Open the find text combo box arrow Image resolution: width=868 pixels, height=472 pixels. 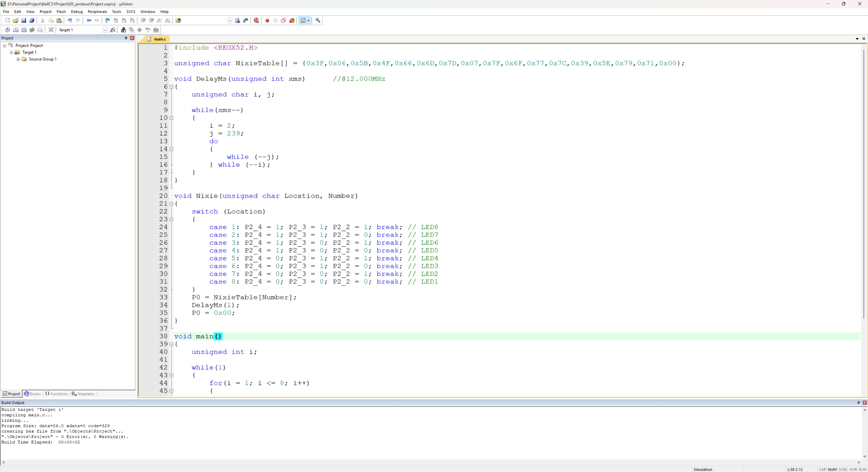pos(230,21)
